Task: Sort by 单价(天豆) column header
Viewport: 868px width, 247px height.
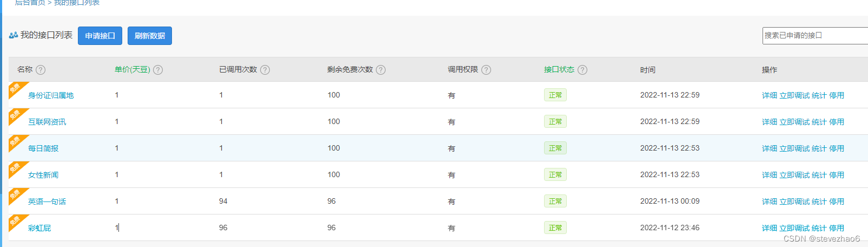Action: coord(132,69)
